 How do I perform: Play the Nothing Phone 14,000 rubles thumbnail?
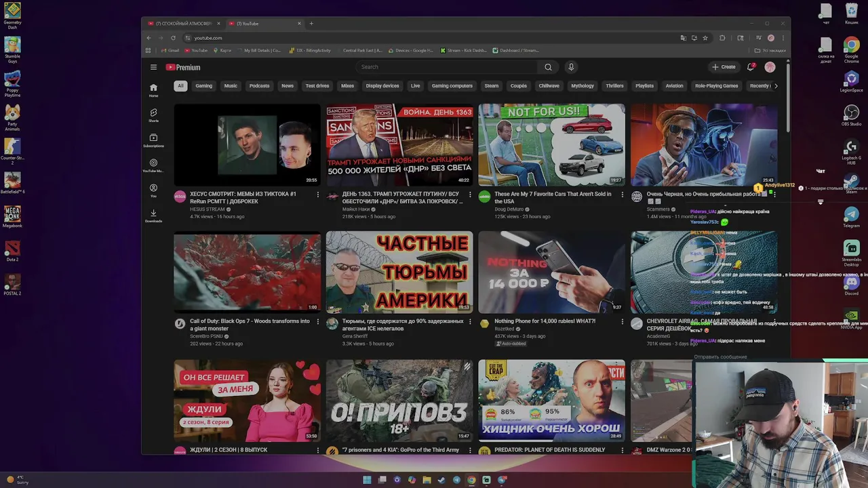point(552,272)
